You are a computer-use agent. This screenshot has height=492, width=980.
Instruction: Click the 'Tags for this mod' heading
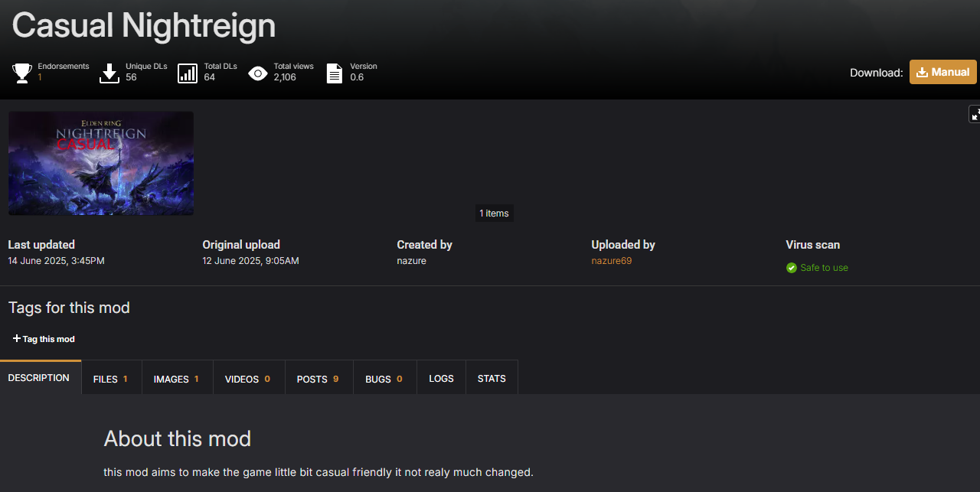click(69, 308)
